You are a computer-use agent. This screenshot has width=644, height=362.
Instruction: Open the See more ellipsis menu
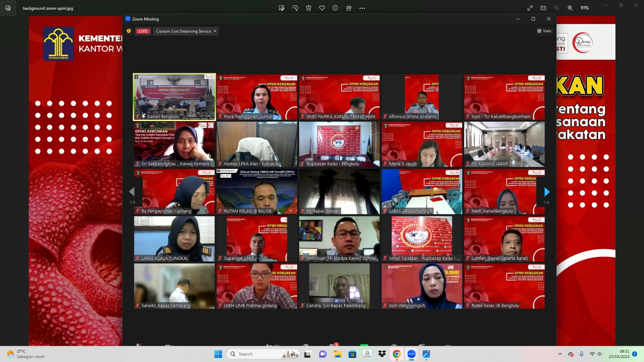(x=362, y=8)
